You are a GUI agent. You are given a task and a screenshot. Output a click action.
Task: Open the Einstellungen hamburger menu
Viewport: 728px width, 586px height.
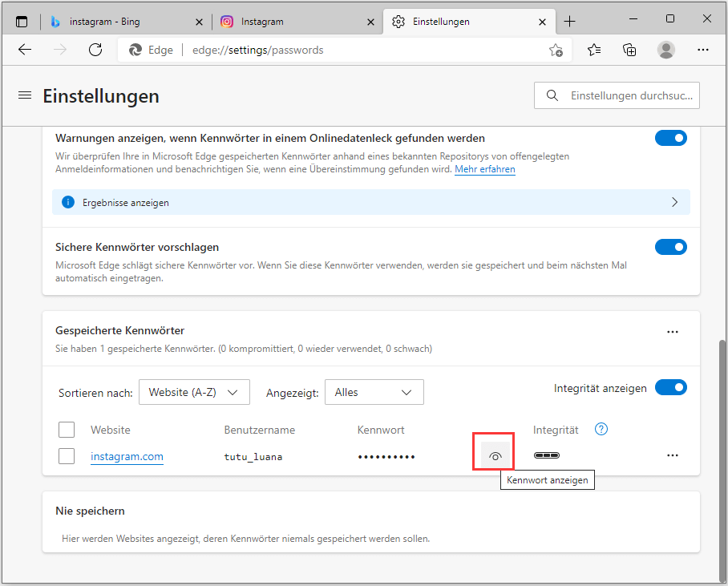tap(24, 95)
